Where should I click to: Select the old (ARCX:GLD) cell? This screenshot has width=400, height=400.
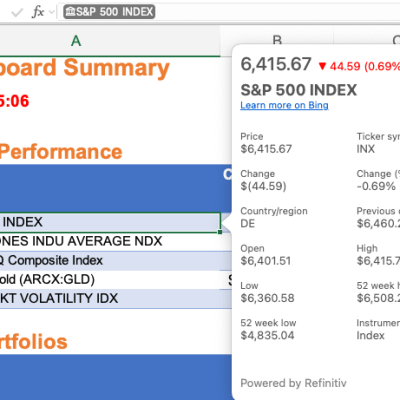tap(110, 279)
